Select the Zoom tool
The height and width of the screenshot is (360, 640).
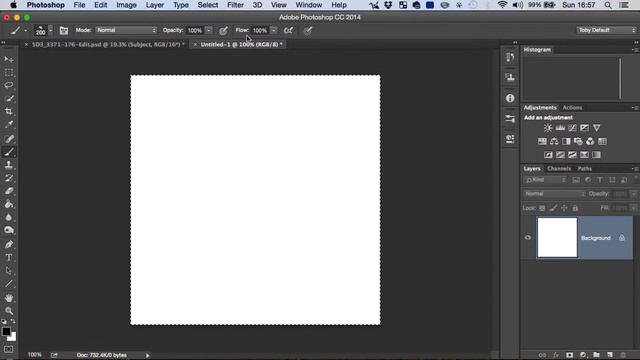9,311
